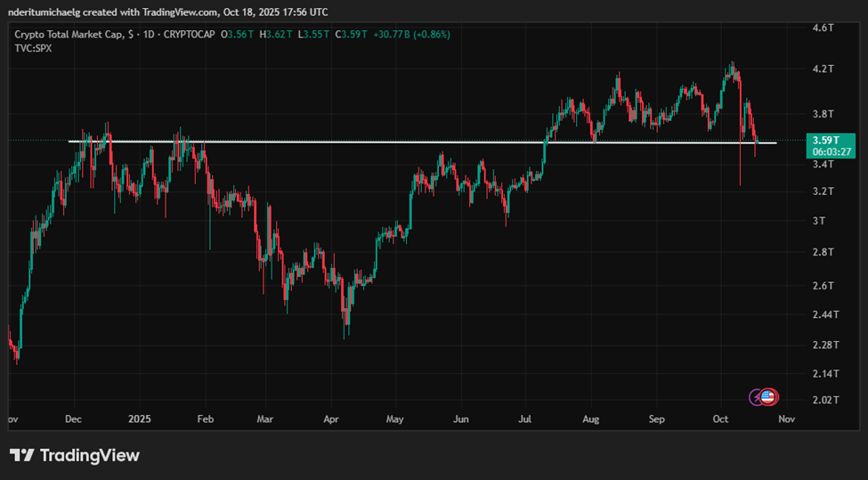
Task: Click the 4.6T price axis label
Action: pos(823,27)
